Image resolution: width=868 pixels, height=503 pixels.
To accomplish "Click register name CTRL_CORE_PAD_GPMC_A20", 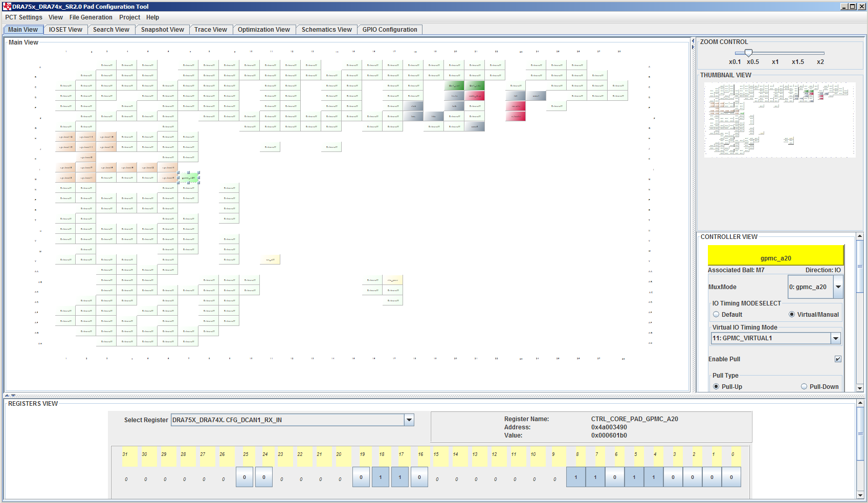I will click(x=635, y=419).
